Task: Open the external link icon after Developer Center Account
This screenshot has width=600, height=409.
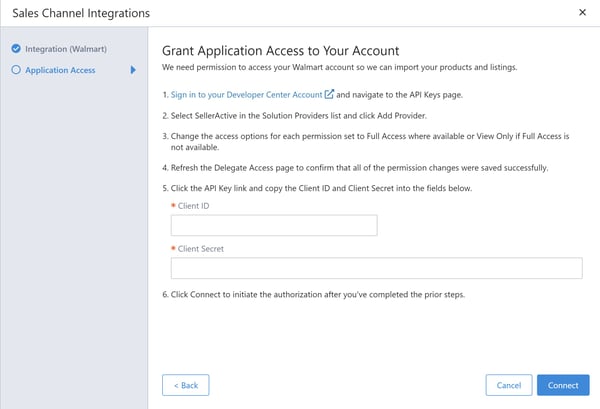Action: click(x=329, y=94)
